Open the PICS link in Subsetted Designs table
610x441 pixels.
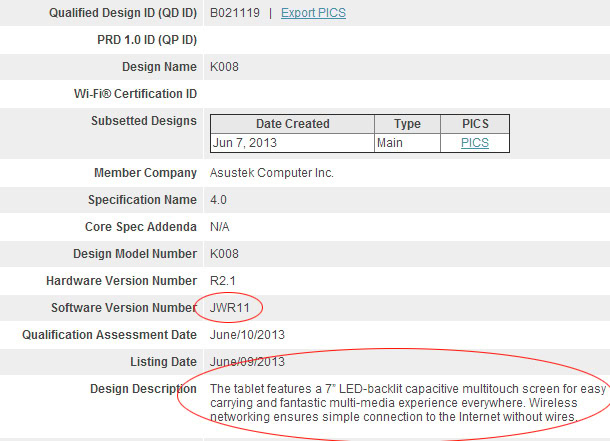474,143
